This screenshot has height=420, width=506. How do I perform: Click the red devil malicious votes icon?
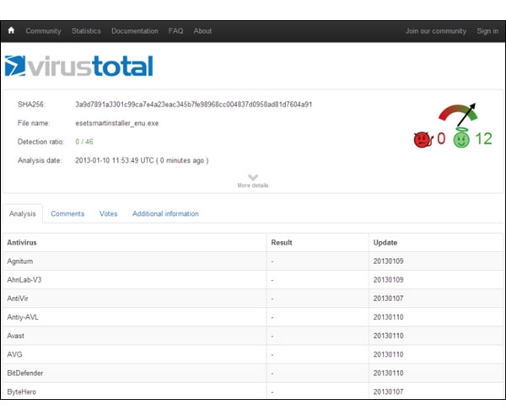pos(423,139)
